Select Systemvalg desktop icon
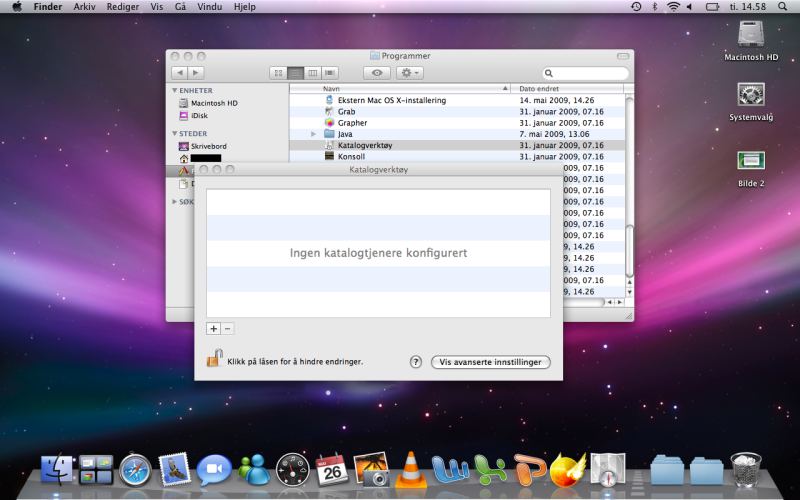The image size is (800, 500). [751, 102]
